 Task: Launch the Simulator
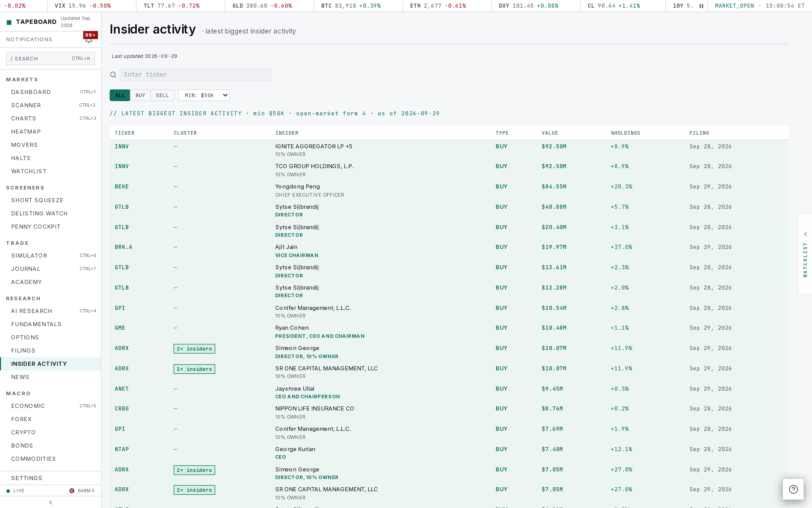coord(50,256)
